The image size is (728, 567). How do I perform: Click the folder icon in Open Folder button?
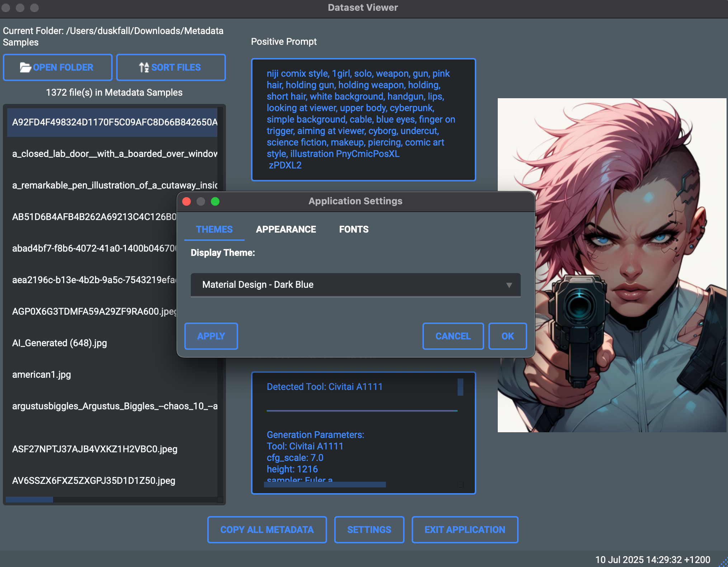[25, 67]
